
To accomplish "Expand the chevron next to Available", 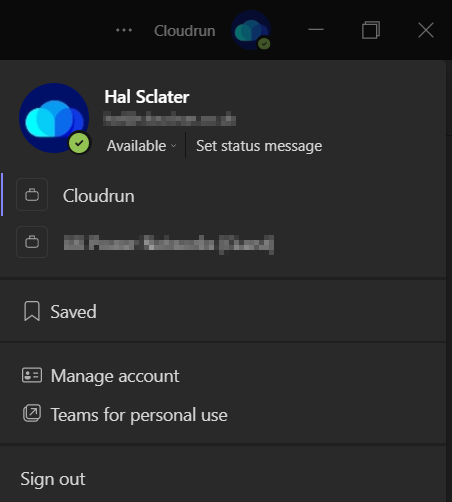I will click(x=173, y=146).
